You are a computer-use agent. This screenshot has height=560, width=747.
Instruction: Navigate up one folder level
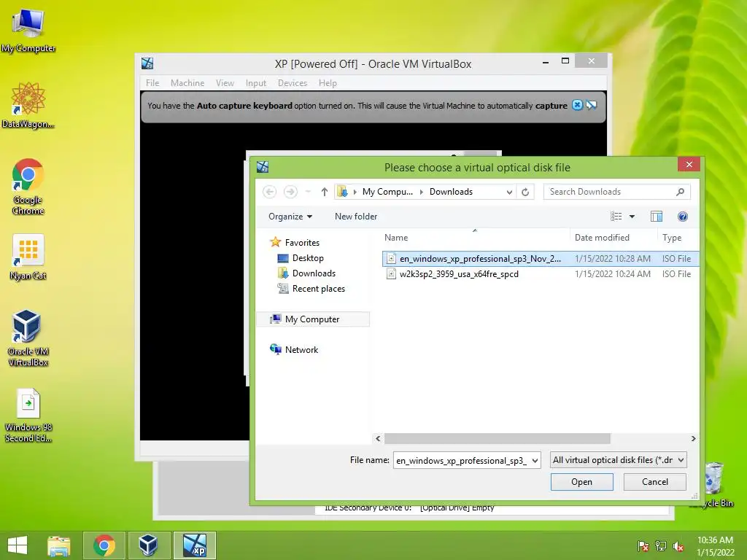tap(325, 192)
